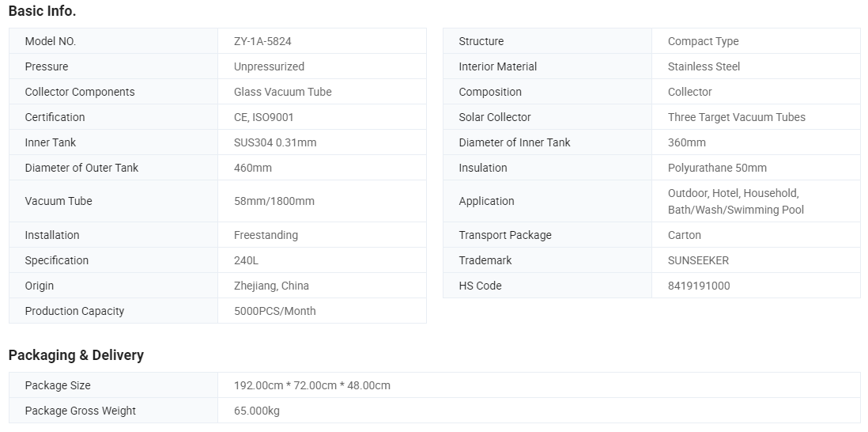Click Glass Vacuum Tube cell
The width and height of the screenshot is (868, 432).
(x=282, y=92)
